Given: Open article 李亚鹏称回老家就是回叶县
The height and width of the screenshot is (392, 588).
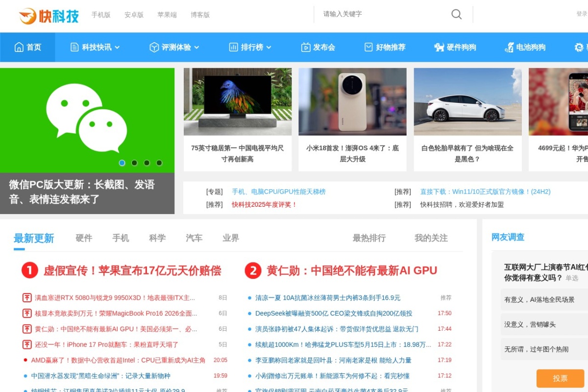Looking at the screenshot, I should 333,360.
